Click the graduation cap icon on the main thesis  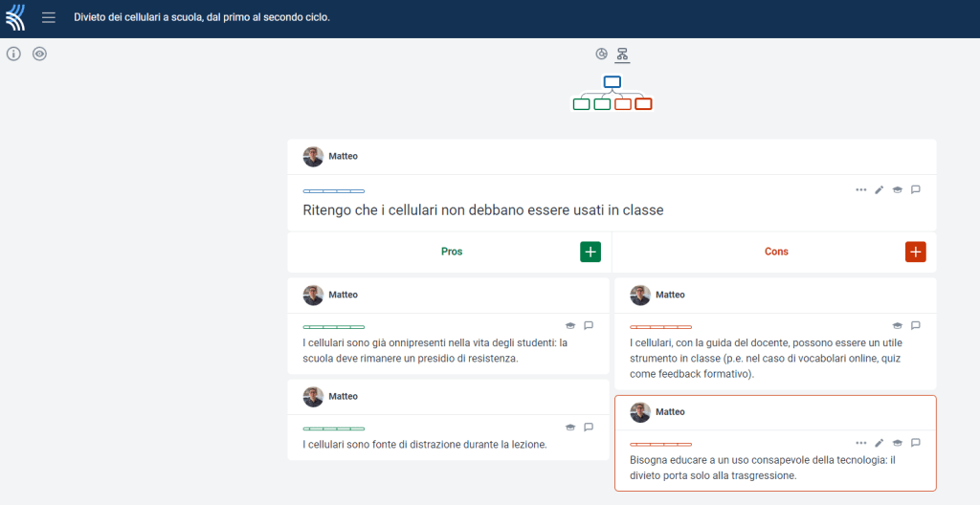pos(898,189)
